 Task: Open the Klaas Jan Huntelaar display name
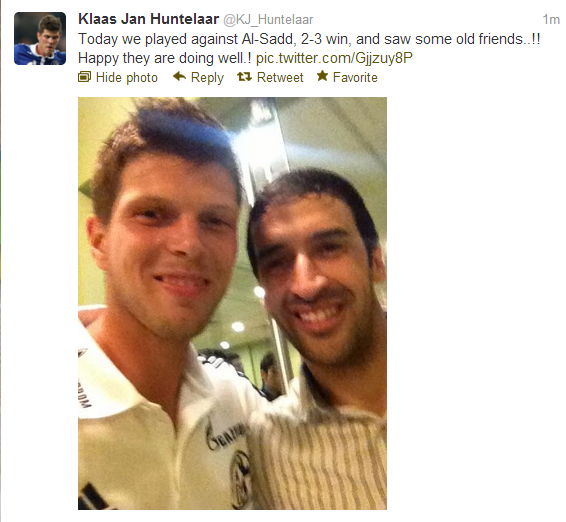click(x=148, y=19)
